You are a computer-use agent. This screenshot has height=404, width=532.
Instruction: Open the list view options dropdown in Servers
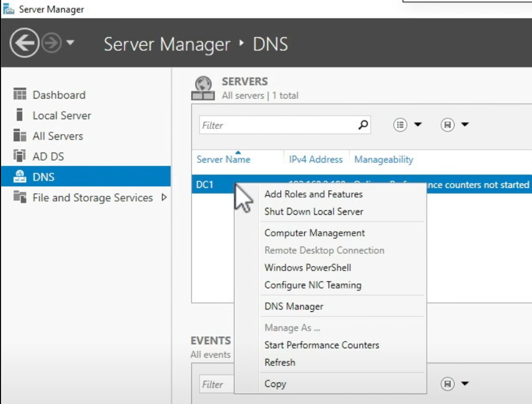[408, 125]
